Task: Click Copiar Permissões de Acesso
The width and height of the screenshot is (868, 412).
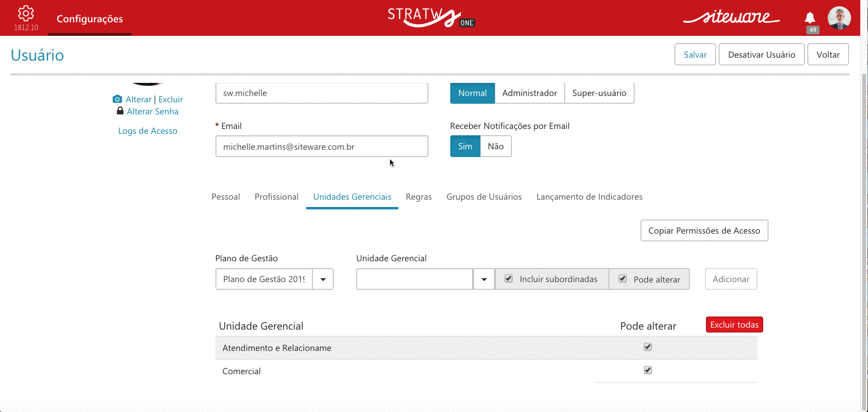Action: tap(704, 231)
